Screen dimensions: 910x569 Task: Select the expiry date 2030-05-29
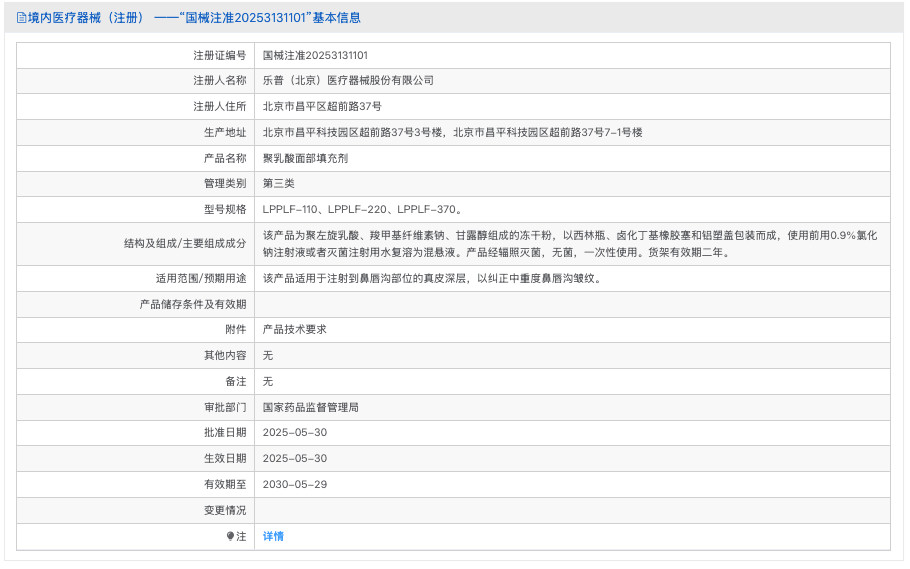(x=294, y=485)
